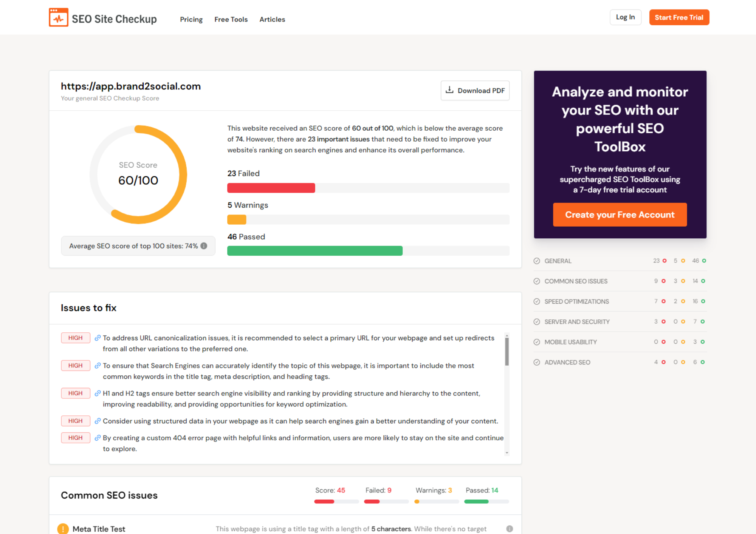This screenshot has height=534, width=756.
Task: Click link icon beside custom 404 page issue
Action: pos(98,438)
